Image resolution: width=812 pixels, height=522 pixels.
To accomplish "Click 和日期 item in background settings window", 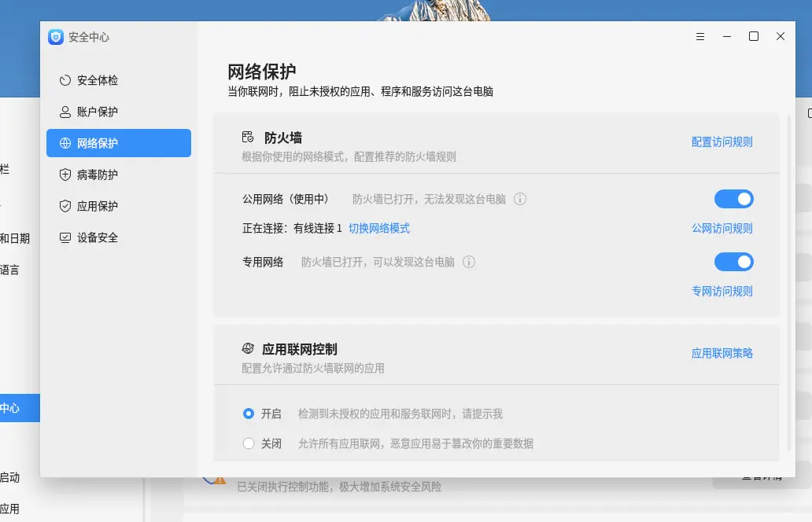I will click(x=15, y=238).
